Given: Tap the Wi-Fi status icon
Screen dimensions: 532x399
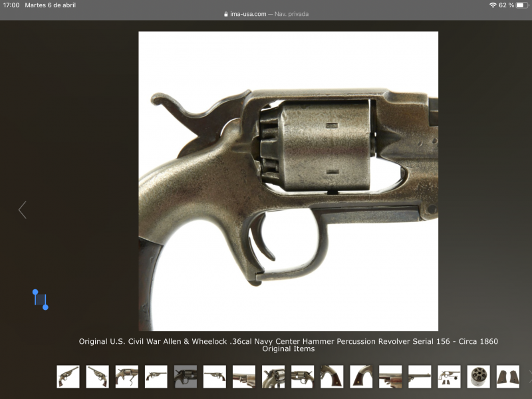Looking at the screenshot, I should (x=493, y=5).
